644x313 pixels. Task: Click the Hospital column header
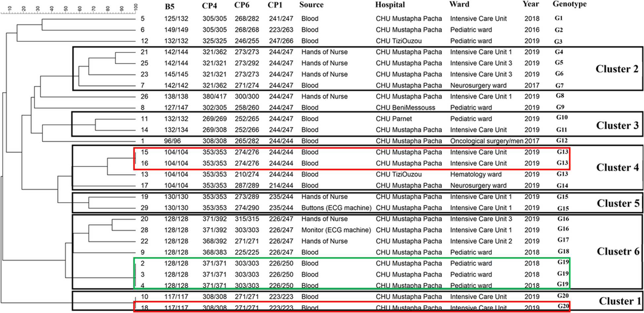coord(390,5)
